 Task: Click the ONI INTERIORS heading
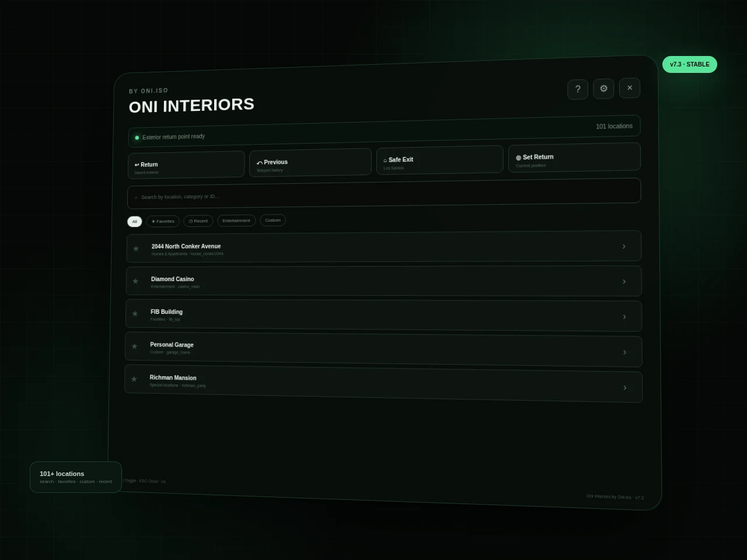(x=191, y=106)
